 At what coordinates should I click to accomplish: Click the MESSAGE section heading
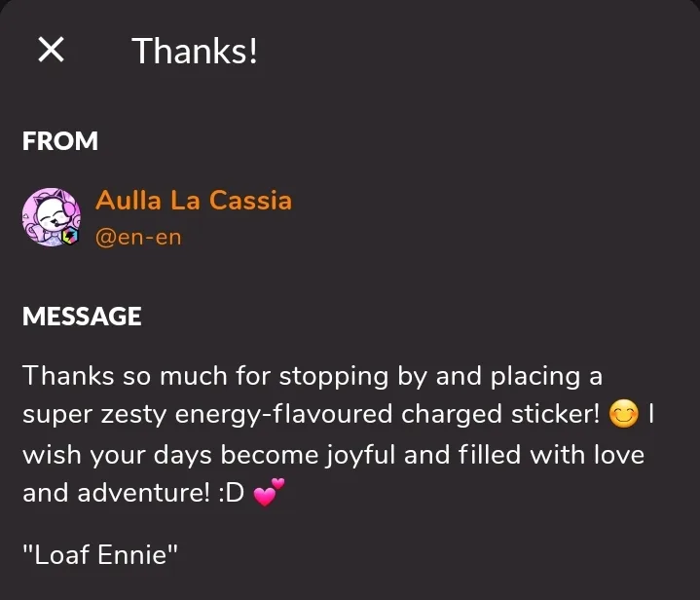(x=82, y=317)
